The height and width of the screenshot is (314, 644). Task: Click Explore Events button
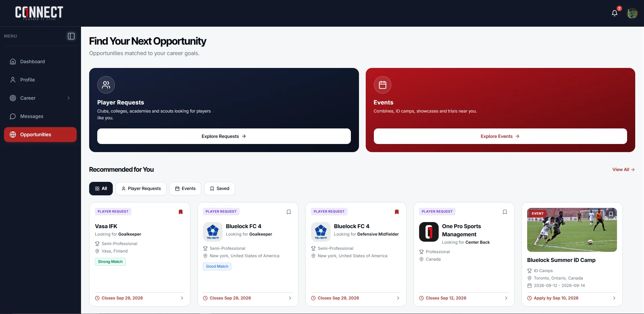[x=500, y=136]
